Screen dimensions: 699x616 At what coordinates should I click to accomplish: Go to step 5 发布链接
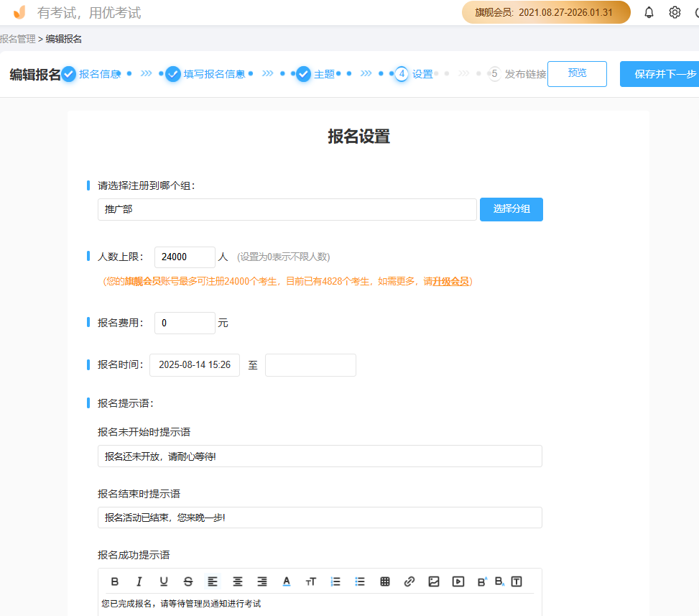point(517,74)
